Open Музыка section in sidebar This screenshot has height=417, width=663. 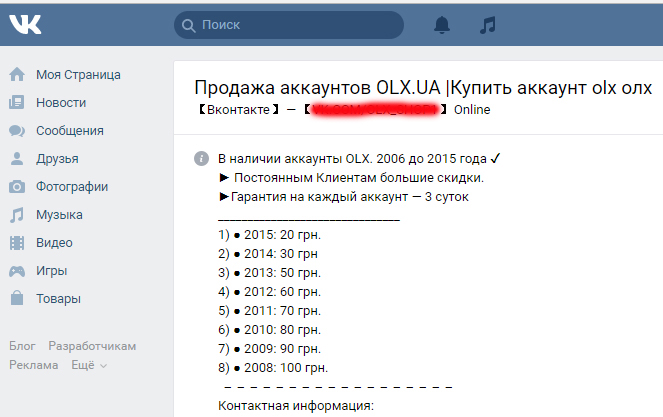coord(59,215)
